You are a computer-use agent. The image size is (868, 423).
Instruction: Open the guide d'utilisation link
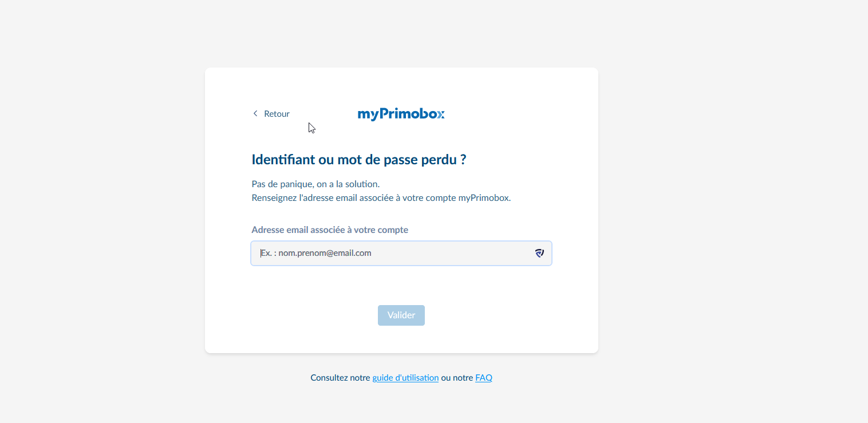[405, 378]
